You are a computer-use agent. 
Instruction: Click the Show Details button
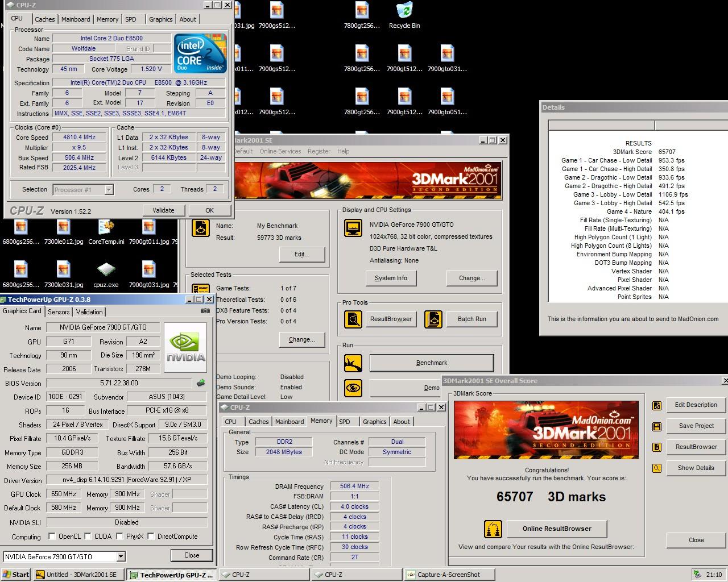pyautogui.click(x=696, y=468)
